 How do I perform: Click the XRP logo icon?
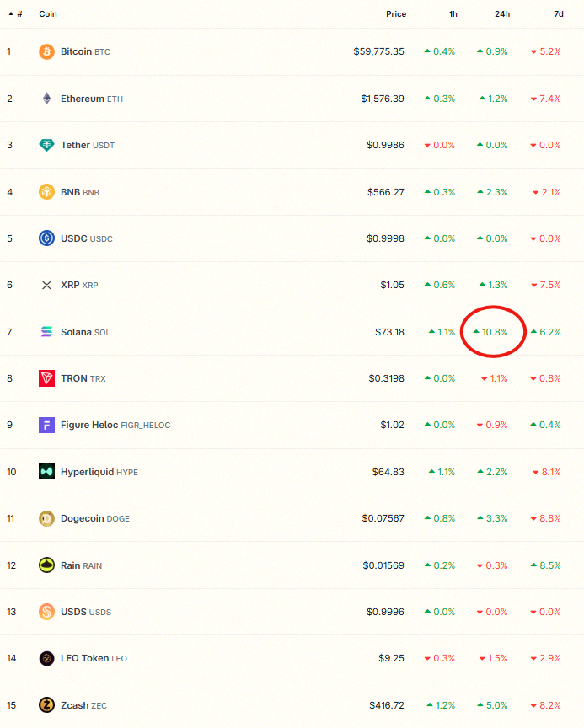click(x=46, y=285)
